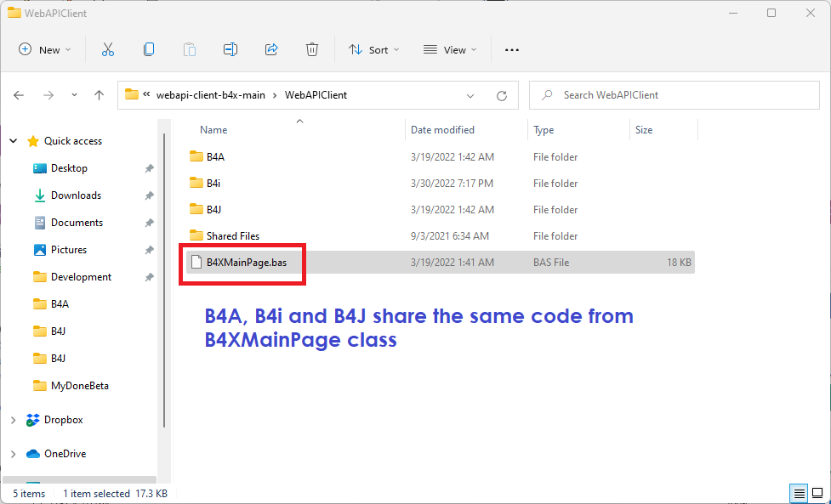Select the Shared Files folder
Image resolution: width=831 pixels, height=504 pixels.
point(232,236)
